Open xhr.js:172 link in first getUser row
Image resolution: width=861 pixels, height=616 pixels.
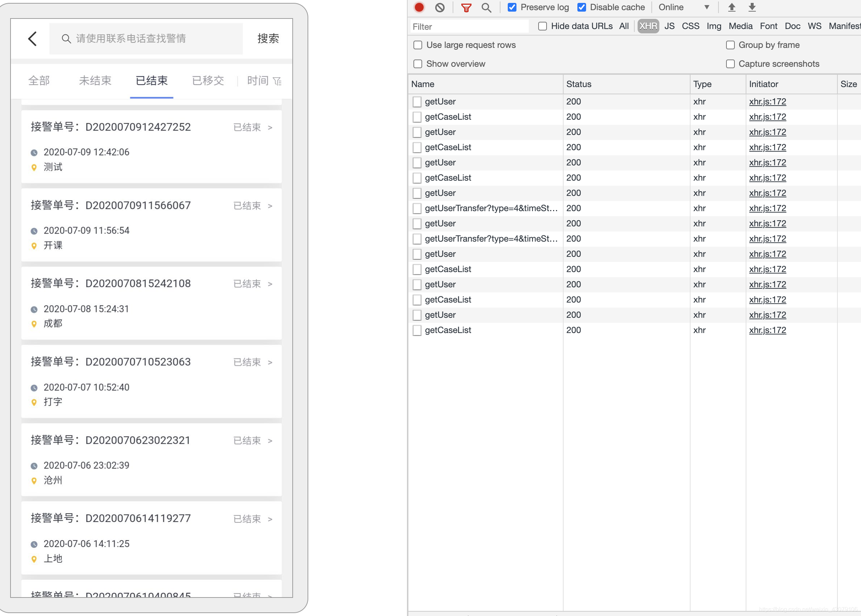point(767,102)
